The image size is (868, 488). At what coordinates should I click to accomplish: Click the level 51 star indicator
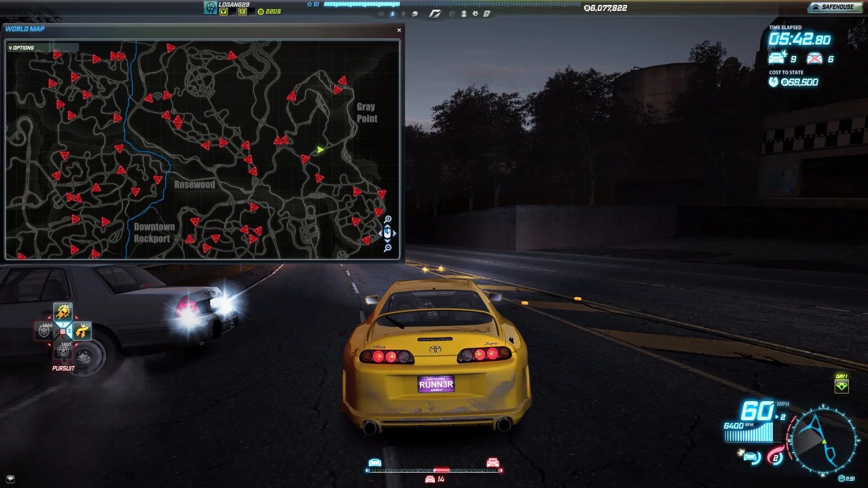[313, 4]
